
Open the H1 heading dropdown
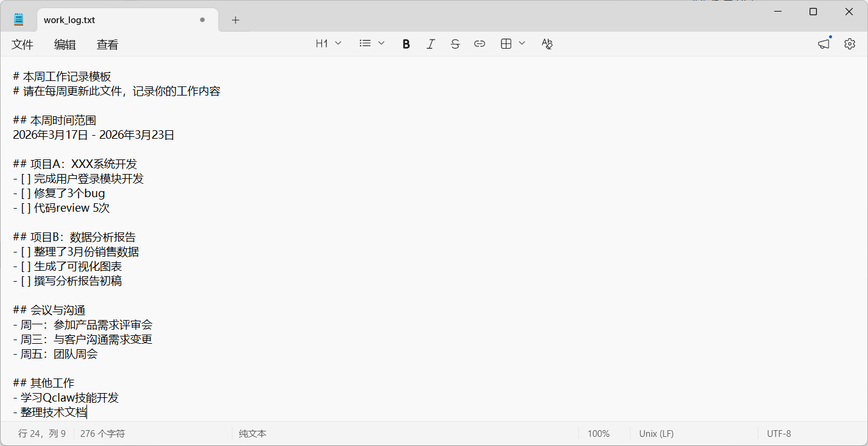[328, 44]
